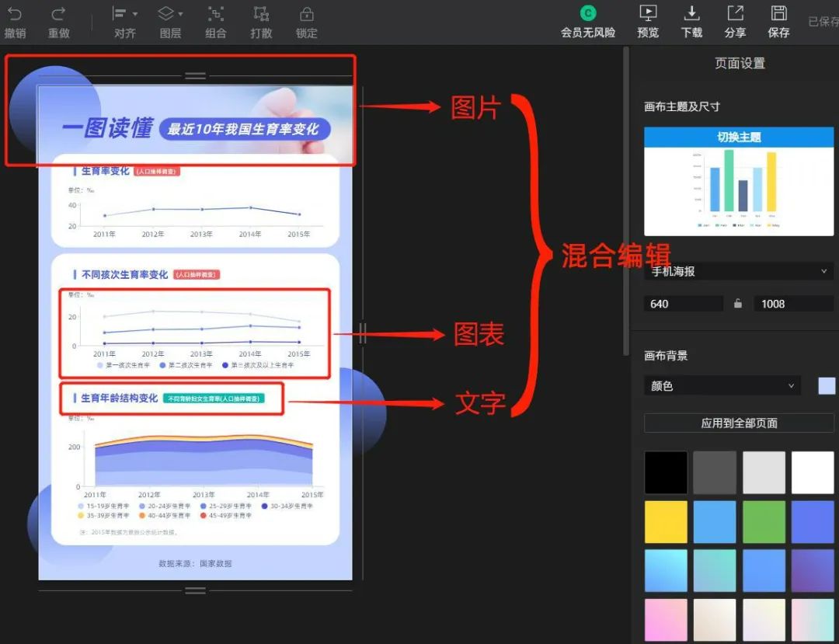Image resolution: width=839 pixels, height=644 pixels.
Task: Click the 30-34岁生育率 legend entry
Action: coord(287,506)
